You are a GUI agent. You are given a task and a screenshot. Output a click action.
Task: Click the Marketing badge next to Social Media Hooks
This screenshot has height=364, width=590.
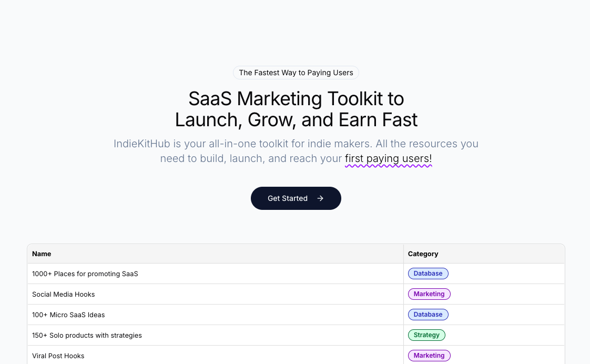[x=429, y=294]
